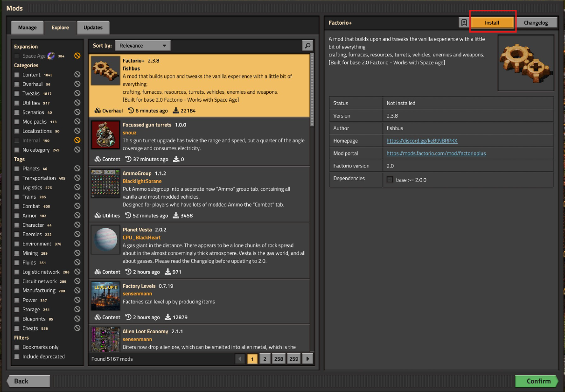This screenshot has width=565, height=392.
Task: Exclude the Overhaul category filter icon
Action: point(77,84)
